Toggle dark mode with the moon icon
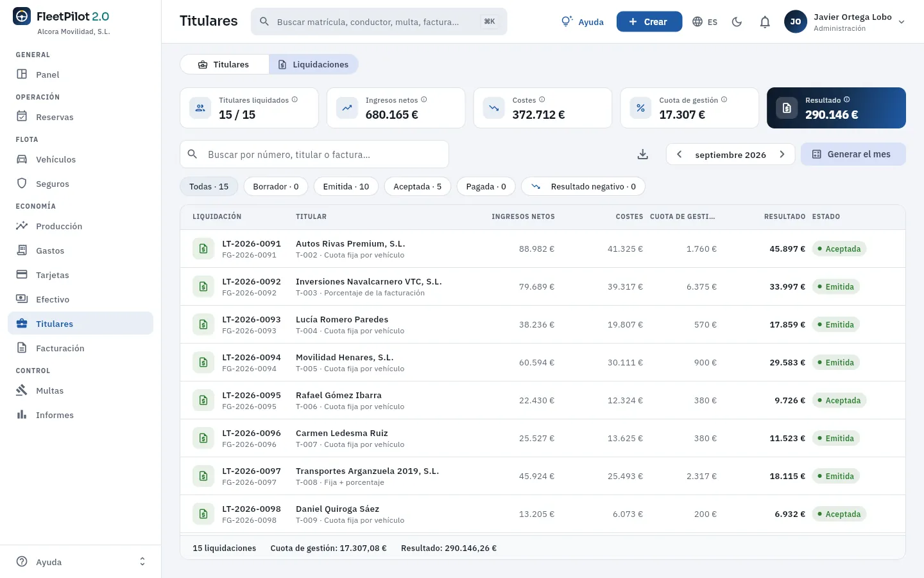Screen dimensions: 924x578 [737, 22]
